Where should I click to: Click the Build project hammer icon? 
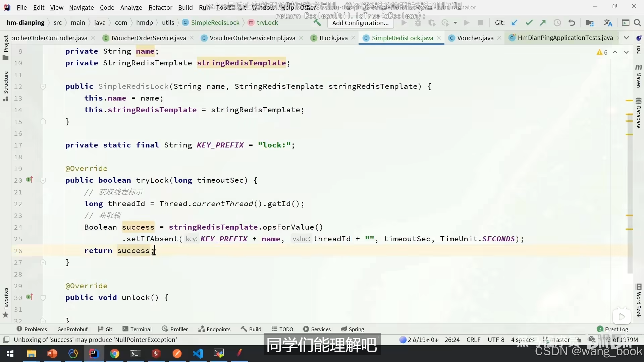click(x=317, y=23)
